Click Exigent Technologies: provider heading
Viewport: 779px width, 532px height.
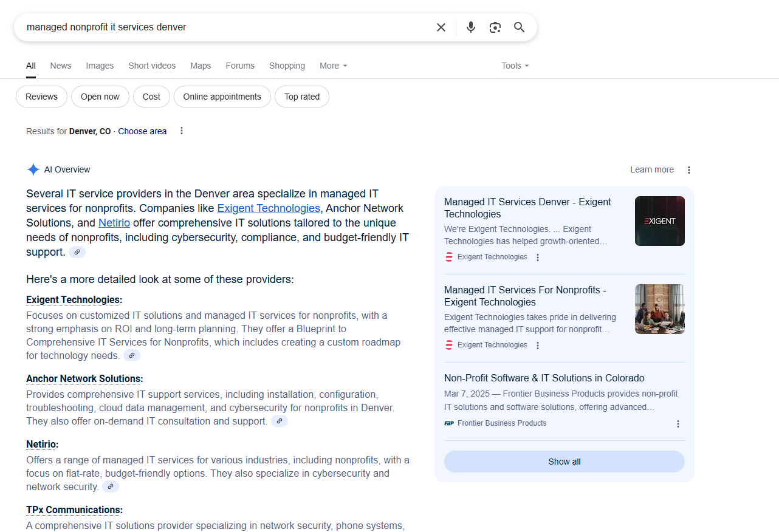74,299
